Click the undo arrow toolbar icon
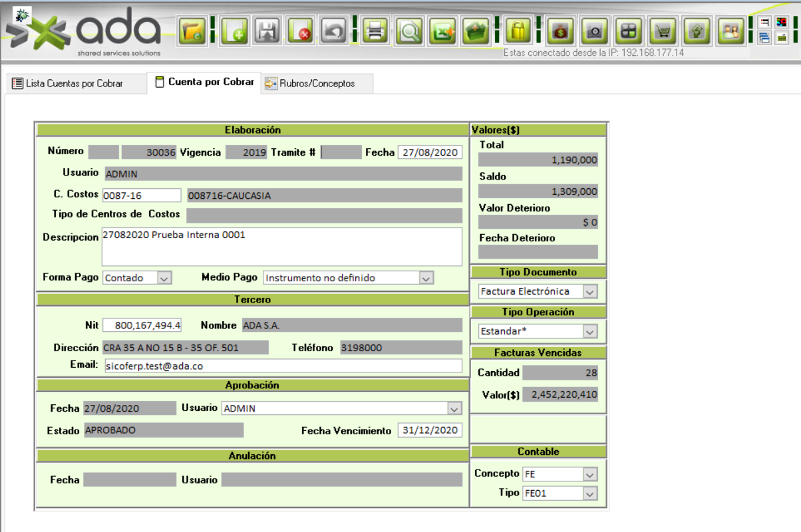801x532 pixels. 334,31
